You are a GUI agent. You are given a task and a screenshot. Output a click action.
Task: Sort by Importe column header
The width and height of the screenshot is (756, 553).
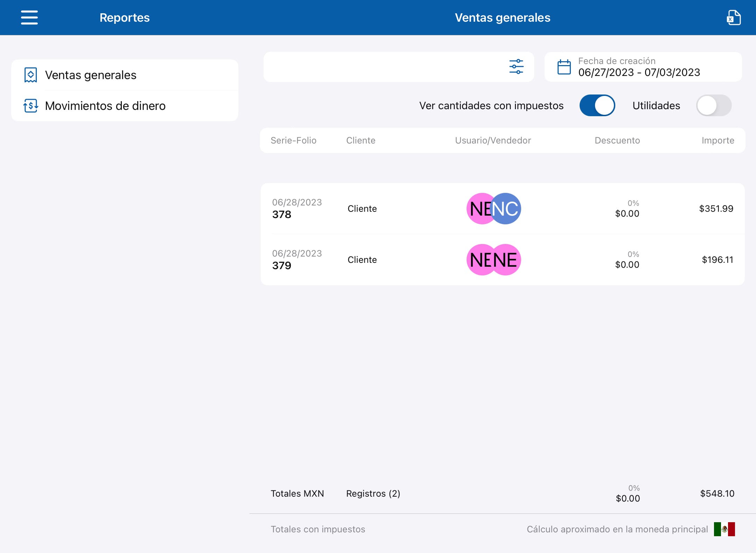(718, 140)
